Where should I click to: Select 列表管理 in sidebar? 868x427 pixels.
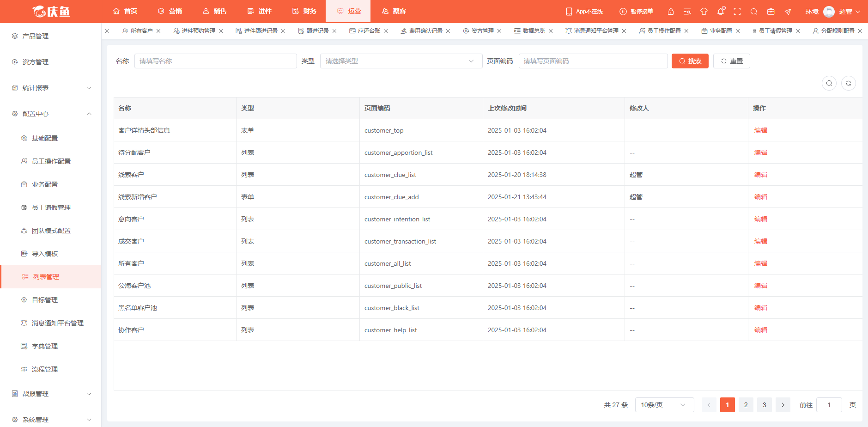point(51,277)
